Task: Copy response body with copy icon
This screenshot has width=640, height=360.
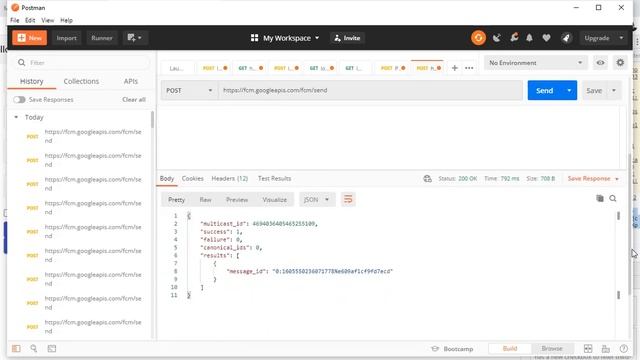Action: 600,198
